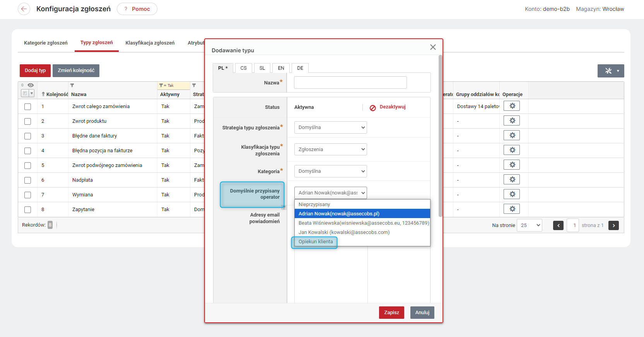Click the Grupy oddziałów column header
The height and width of the screenshot is (337, 644).
(x=478, y=94)
